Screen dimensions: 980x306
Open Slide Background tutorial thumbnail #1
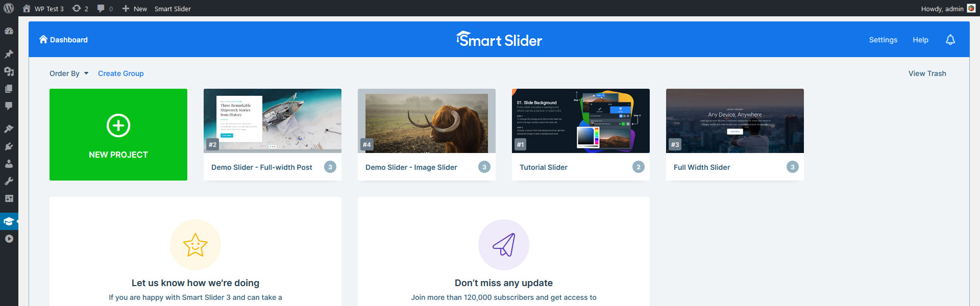point(581,121)
